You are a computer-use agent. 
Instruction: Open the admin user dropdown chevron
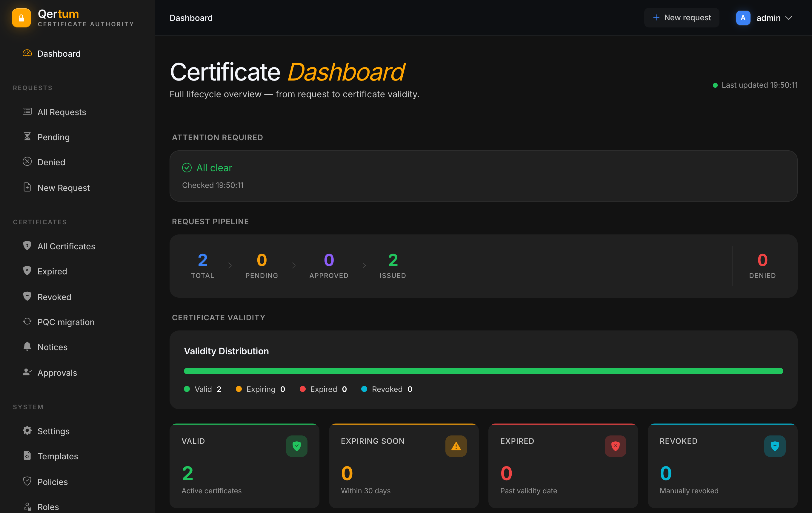pos(789,18)
